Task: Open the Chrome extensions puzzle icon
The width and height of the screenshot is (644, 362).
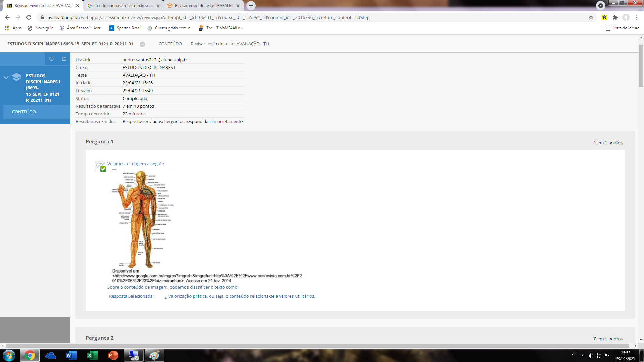Action: pyautogui.click(x=615, y=17)
